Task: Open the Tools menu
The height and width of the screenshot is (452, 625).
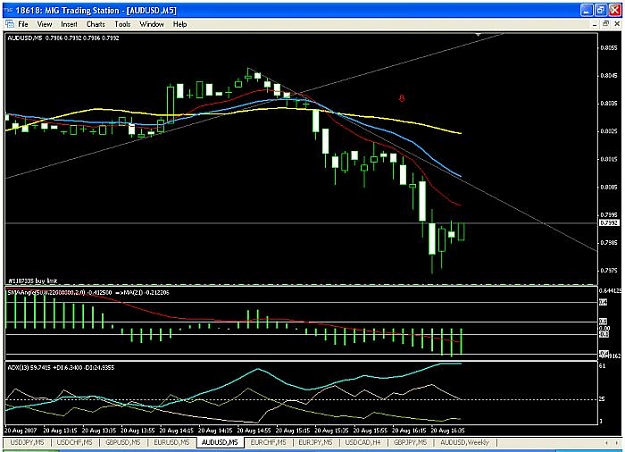Action: click(123, 24)
